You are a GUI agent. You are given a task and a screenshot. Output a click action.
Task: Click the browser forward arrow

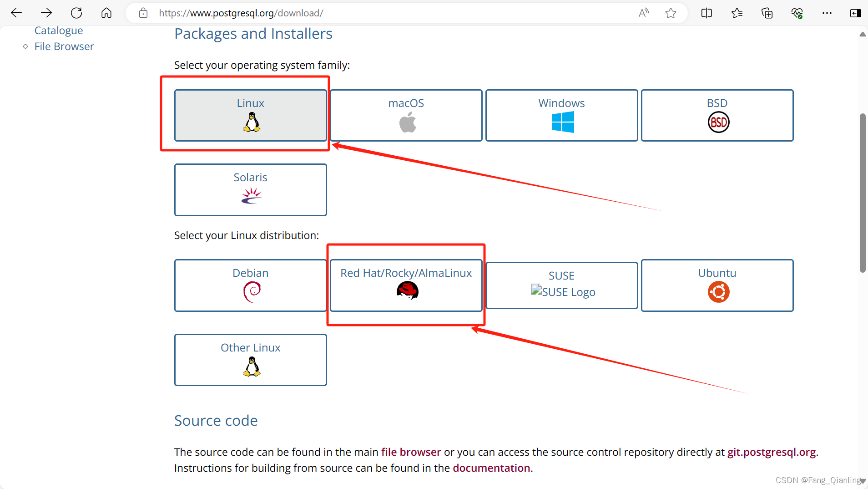pos(46,13)
